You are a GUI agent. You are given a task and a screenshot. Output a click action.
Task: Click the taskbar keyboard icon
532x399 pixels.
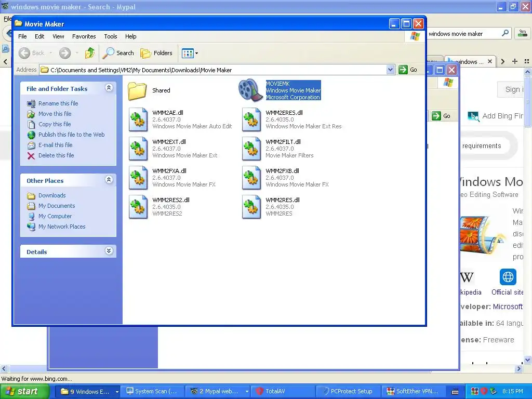(455, 392)
